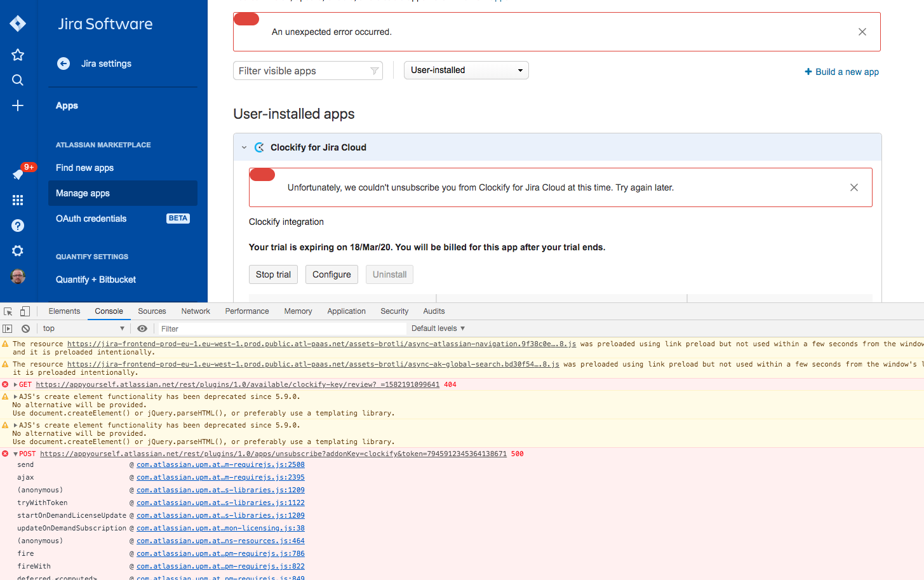Click the Stop trial button
Screen dimensions: 924x580
click(273, 274)
